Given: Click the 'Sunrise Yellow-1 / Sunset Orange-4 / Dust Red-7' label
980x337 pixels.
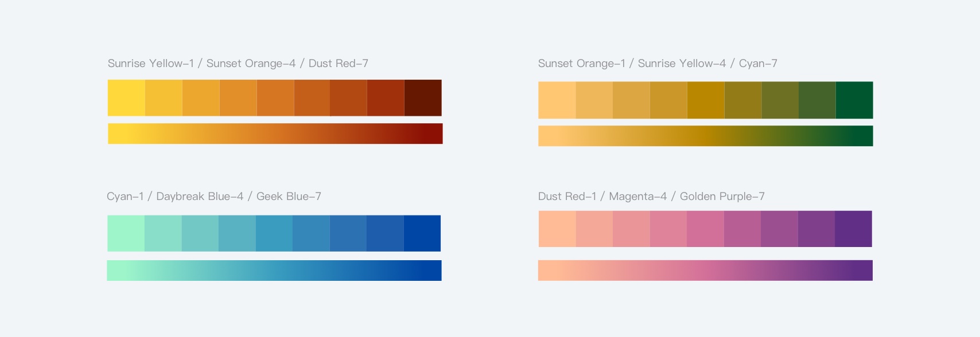Looking at the screenshot, I should [238, 64].
